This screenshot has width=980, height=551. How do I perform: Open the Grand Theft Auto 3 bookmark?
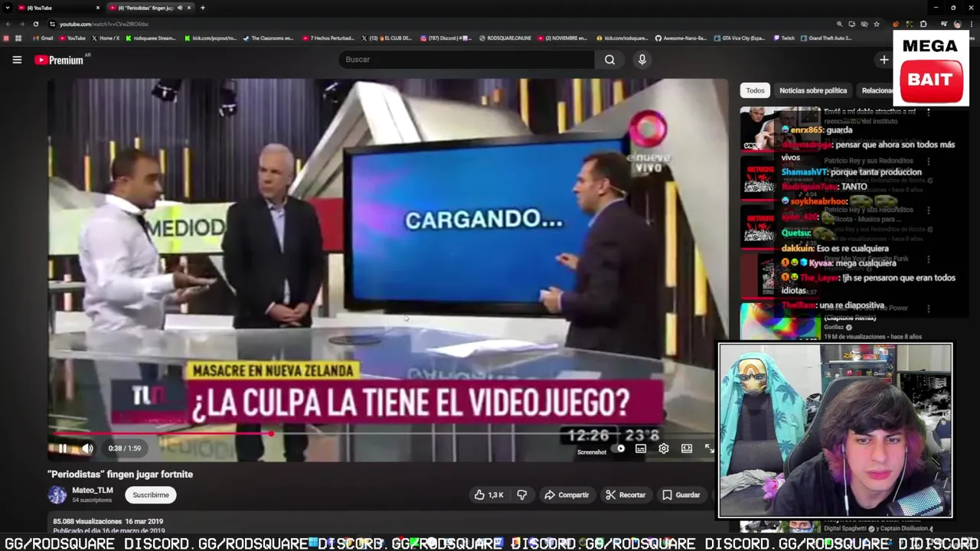[x=825, y=38]
